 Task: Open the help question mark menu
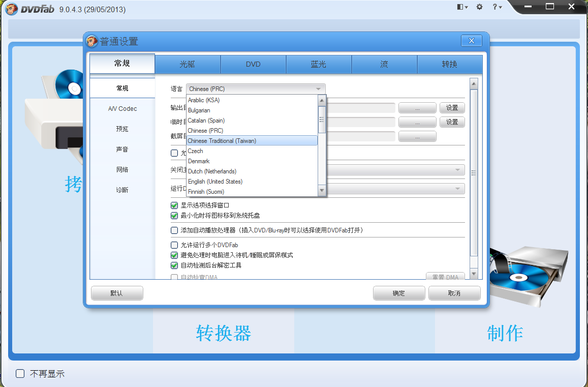coord(497,7)
